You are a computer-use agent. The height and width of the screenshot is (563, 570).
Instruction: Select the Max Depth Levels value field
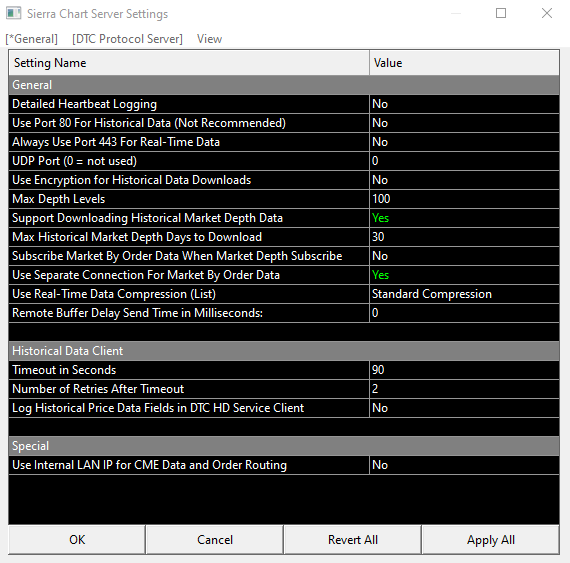click(464, 199)
